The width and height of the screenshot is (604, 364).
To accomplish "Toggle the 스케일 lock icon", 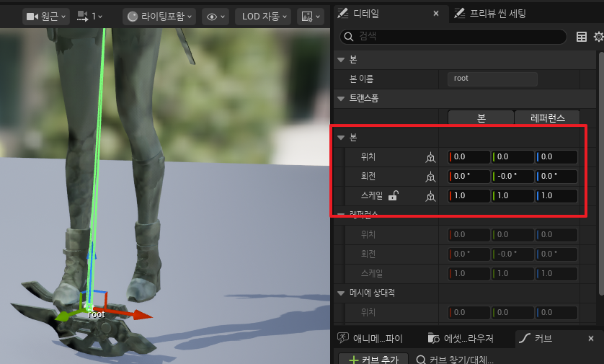I will (x=393, y=195).
